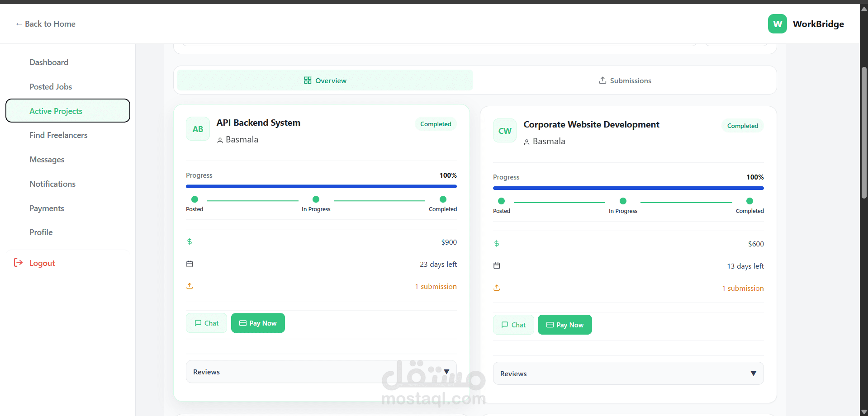Open Messages from sidebar
The image size is (868, 416).
pyautogui.click(x=68, y=160)
